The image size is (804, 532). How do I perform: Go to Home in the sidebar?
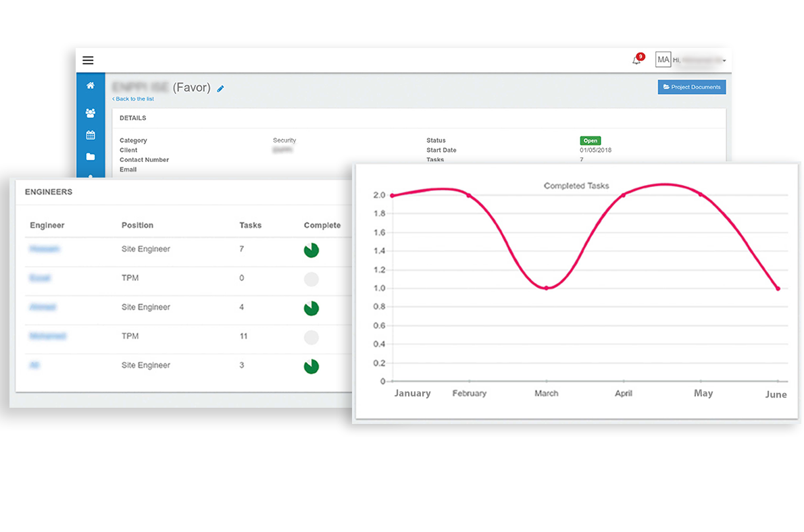tap(91, 86)
